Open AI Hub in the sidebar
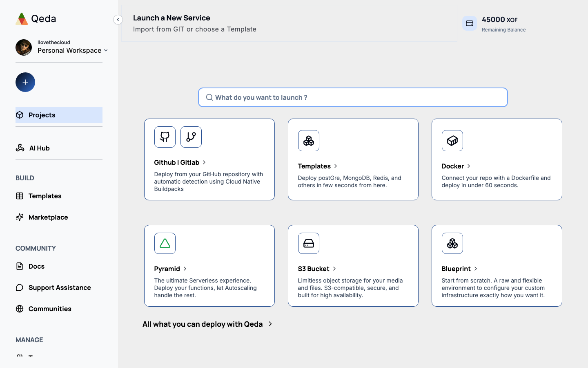 [59, 148]
